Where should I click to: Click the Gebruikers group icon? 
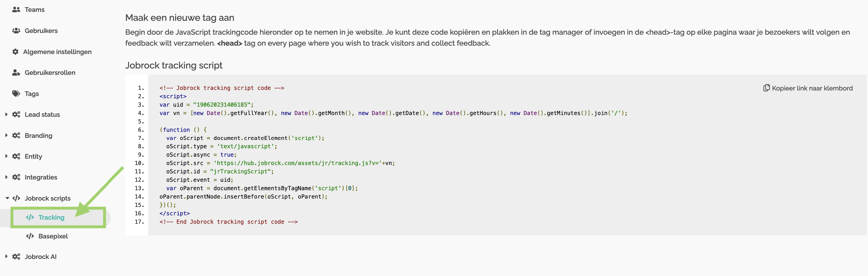[x=16, y=31]
